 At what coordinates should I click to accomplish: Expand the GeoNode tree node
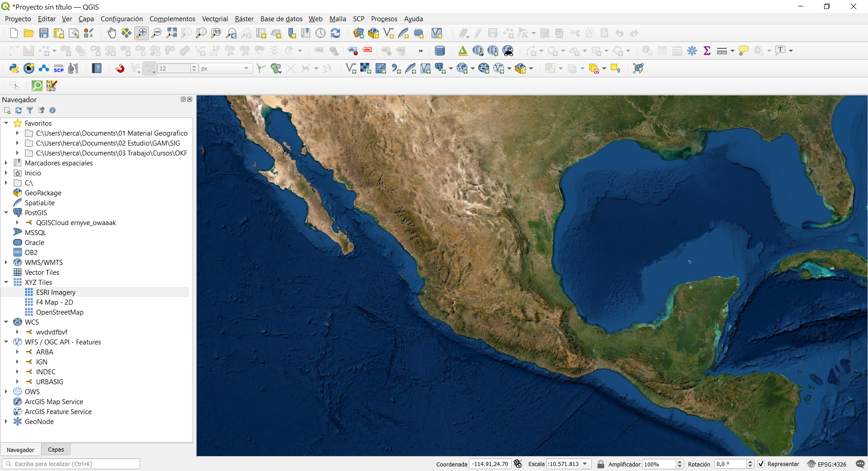tap(6, 421)
